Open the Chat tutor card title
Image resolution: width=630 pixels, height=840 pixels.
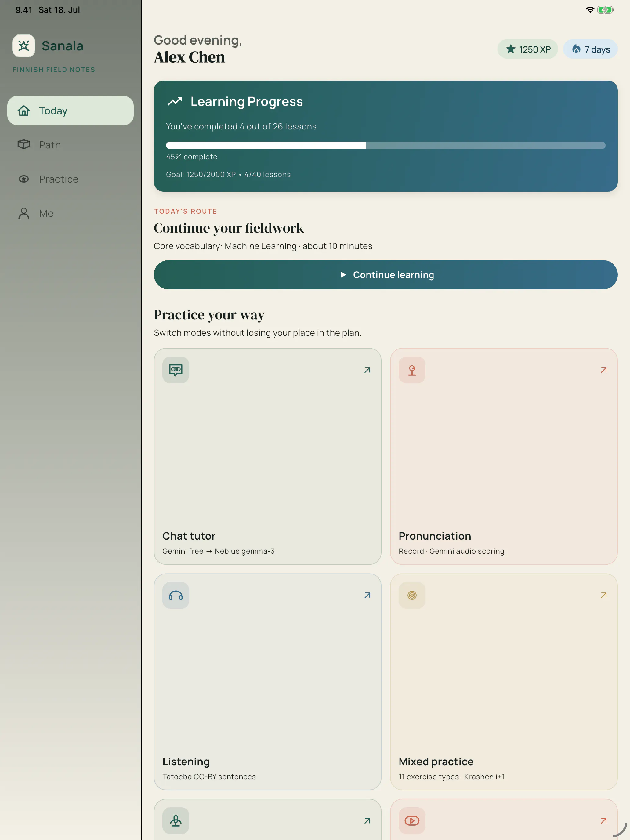pos(189,536)
